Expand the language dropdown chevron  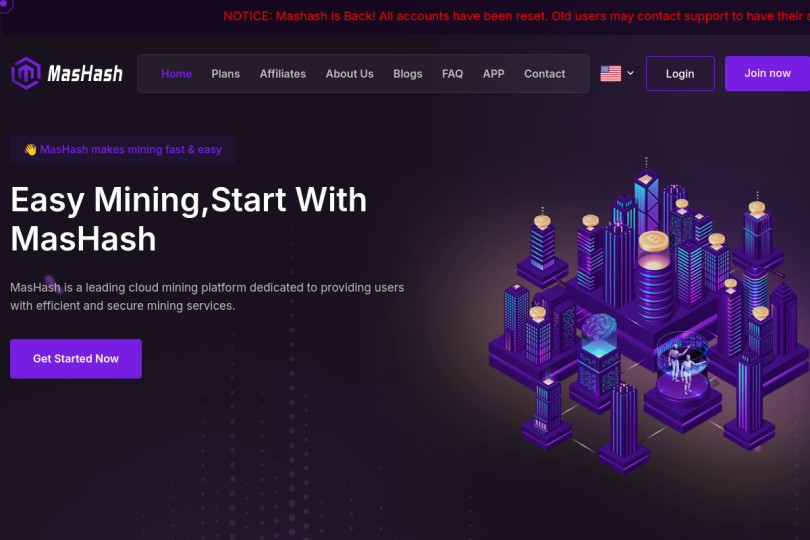(x=630, y=73)
